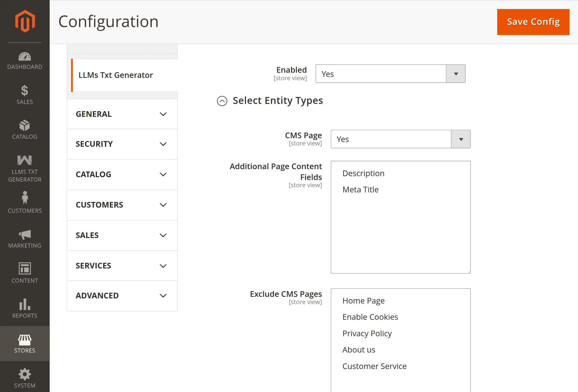This screenshot has height=392, width=578.
Task: Select Meta Title in content fields list
Action: click(x=360, y=190)
